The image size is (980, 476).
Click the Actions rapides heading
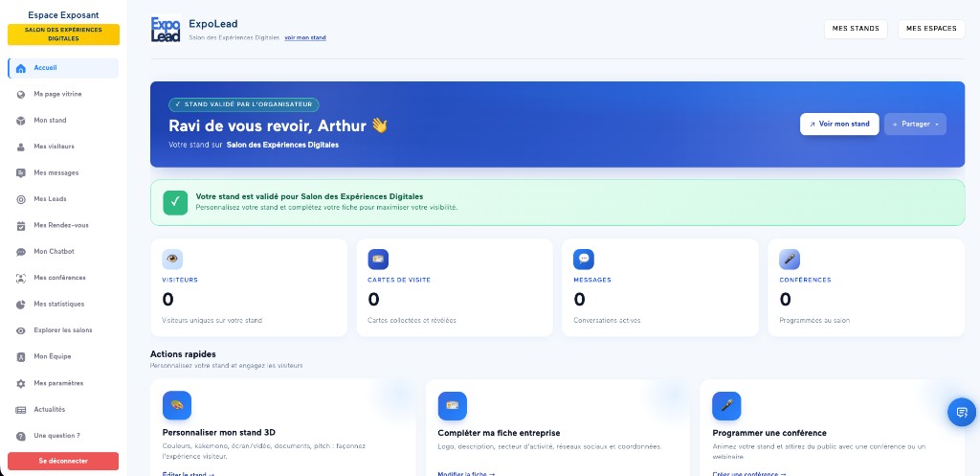[x=183, y=354]
